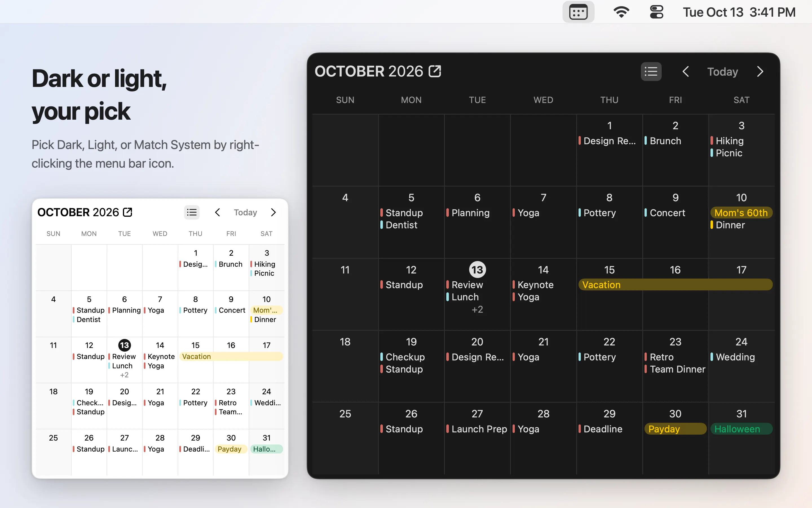Open Payday event in dark calendar
The image size is (812, 508).
675,429
